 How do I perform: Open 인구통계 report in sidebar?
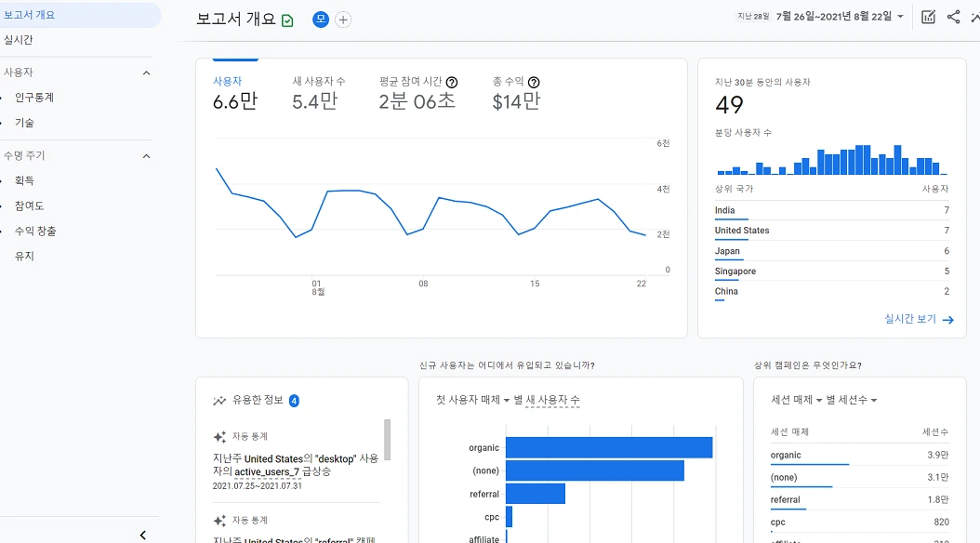click(x=34, y=98)
